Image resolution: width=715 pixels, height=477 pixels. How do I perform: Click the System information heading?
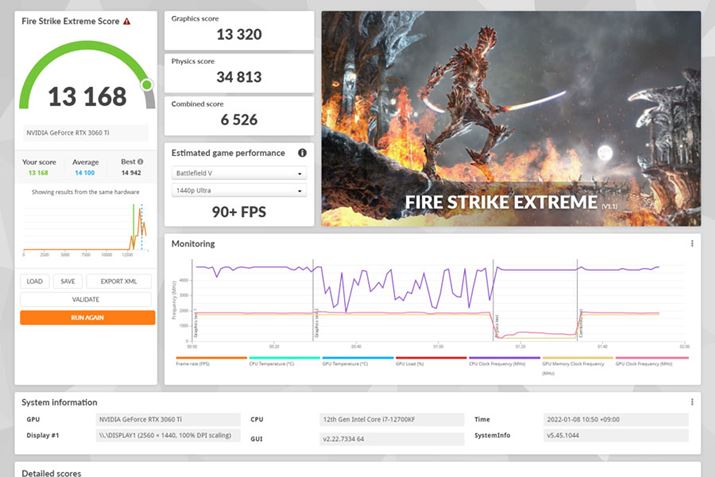(x=59, y=402)
